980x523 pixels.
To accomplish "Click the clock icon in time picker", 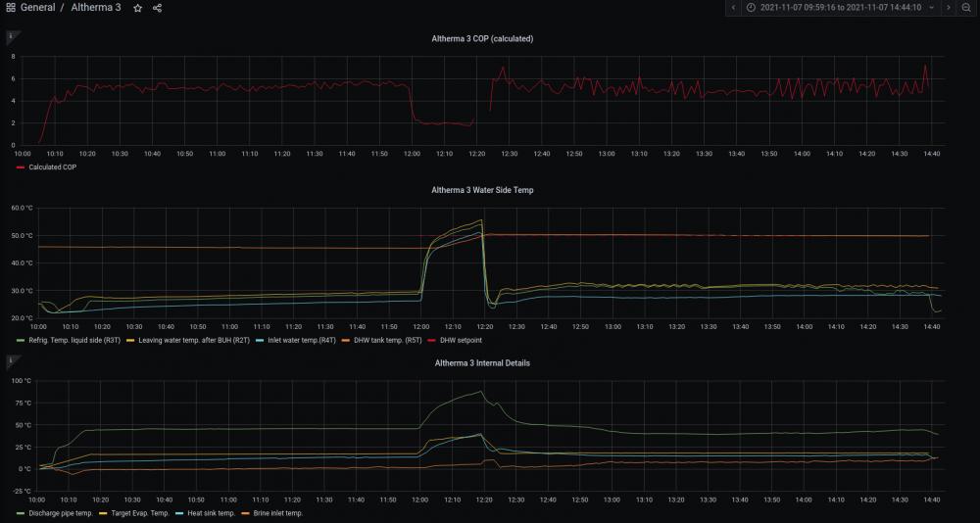I will coord(751,8).
